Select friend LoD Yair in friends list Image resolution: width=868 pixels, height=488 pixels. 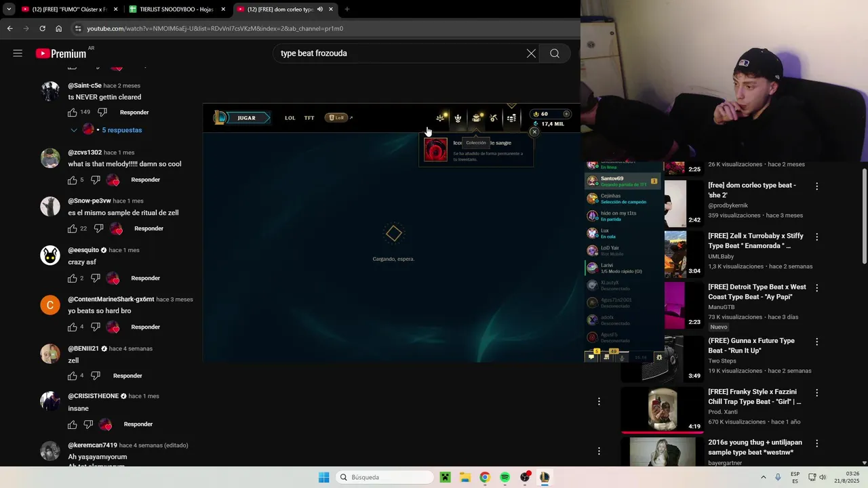pyautogui.click(x=623, y=251)
